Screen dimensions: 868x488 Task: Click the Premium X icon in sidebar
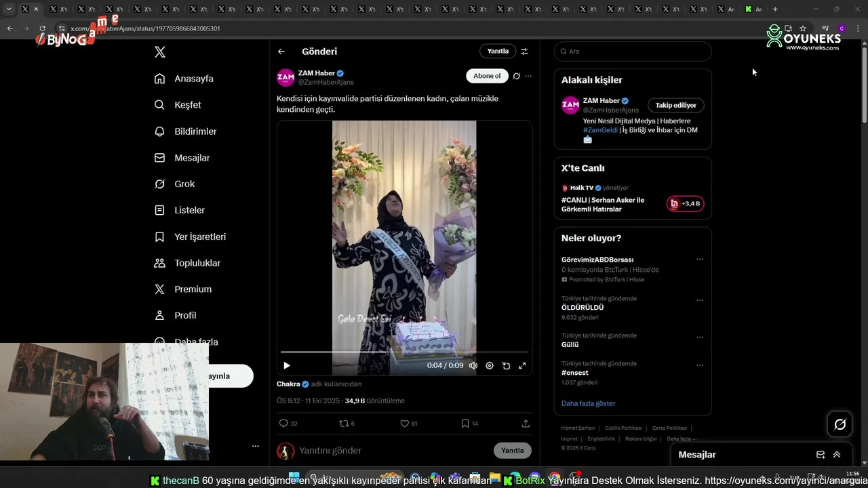pos(159,289)
